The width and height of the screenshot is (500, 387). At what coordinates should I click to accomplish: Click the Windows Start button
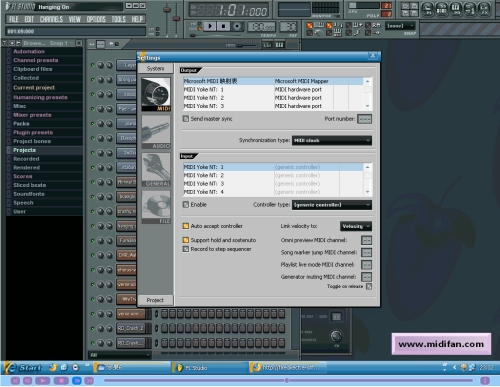[x=23, y=367]
